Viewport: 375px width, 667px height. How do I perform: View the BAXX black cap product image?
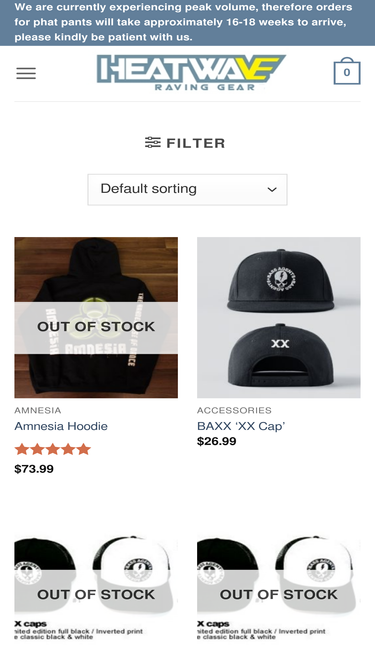[x=279, y=317]
